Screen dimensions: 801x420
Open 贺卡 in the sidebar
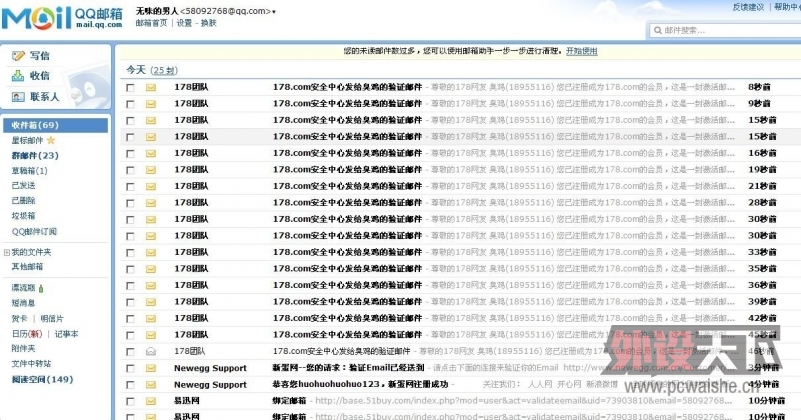pos(19,319)
